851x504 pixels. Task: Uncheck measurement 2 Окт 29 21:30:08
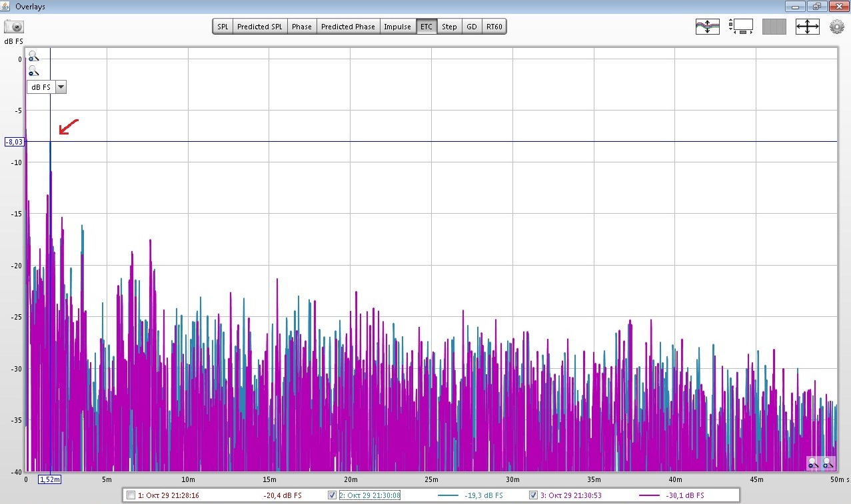coord(333,495)
